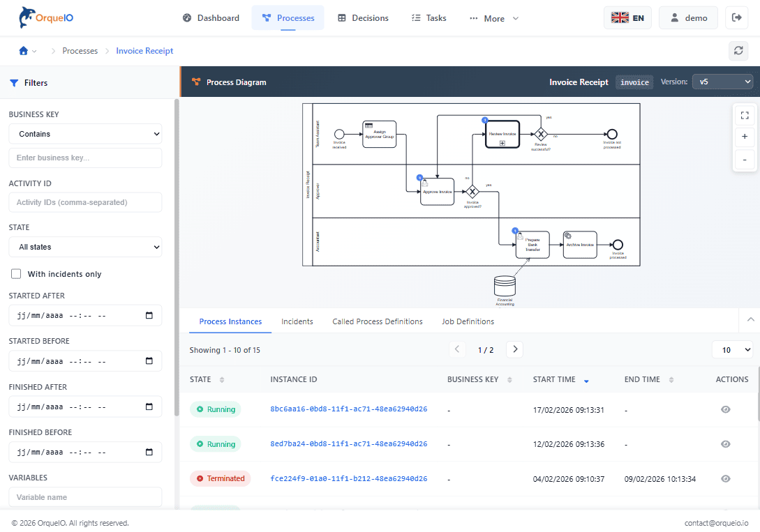The image size is (760, 532).
Task: Click the Enter business key field
Action: pyautogui.click(x=85, y=158)
